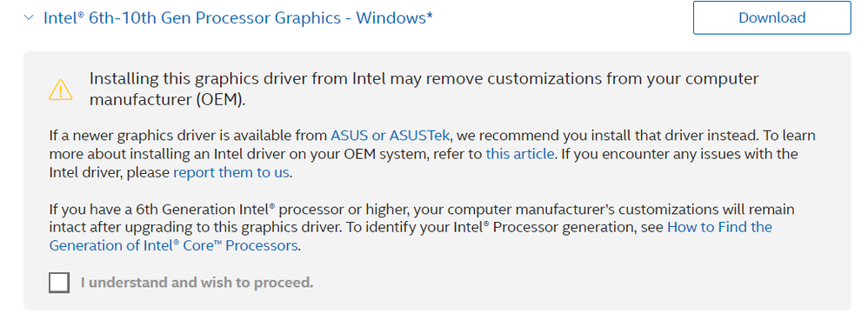Screen dimensions: 868x321
Task: Click the "If a newer graphics driver" paragraph
Action: click(x=431, y=154)
